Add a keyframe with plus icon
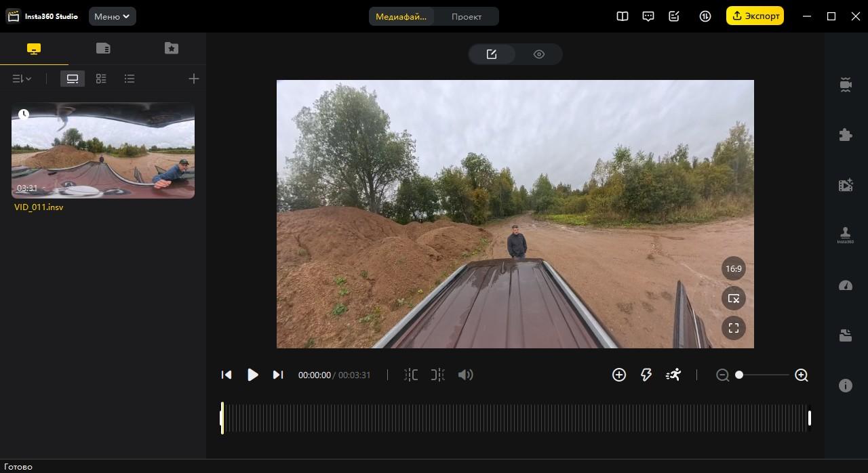Image resolution: width=868 pixels, height=473 pixels. coord(618,375)
